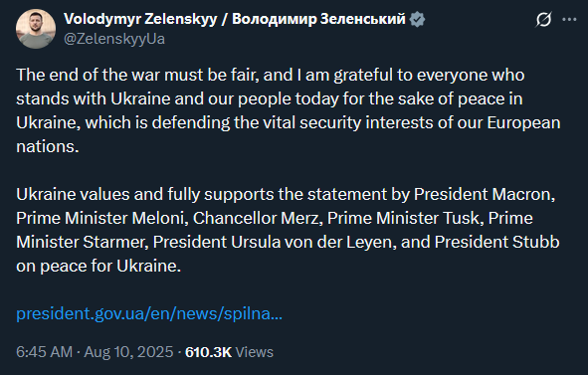Click the paragraph starting 'The end of the war'
588x375 pixels.
(289, 110)
